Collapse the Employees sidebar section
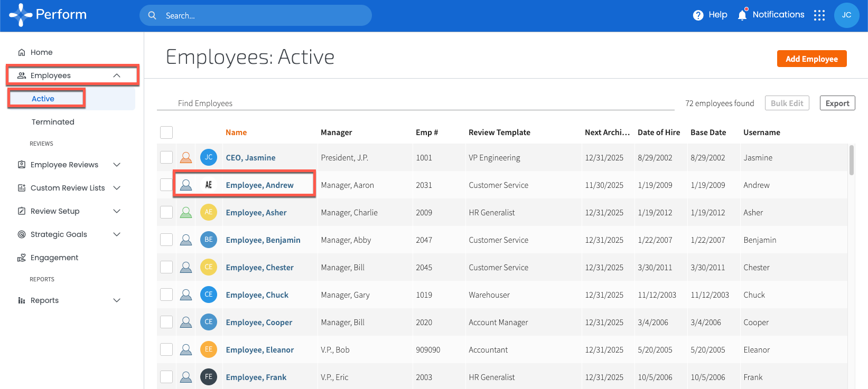The width and height of the screenshot is (868, 389). [x=117, y=75]
